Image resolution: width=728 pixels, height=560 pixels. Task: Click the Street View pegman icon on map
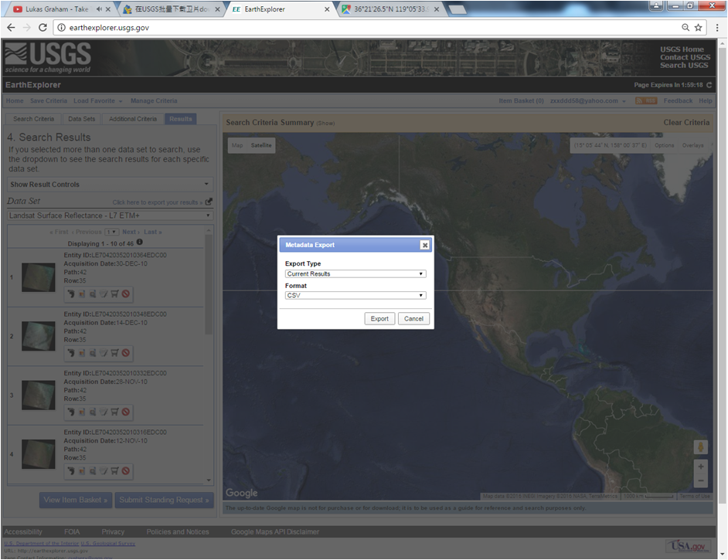pyautogui.click(x=701, y=447)
